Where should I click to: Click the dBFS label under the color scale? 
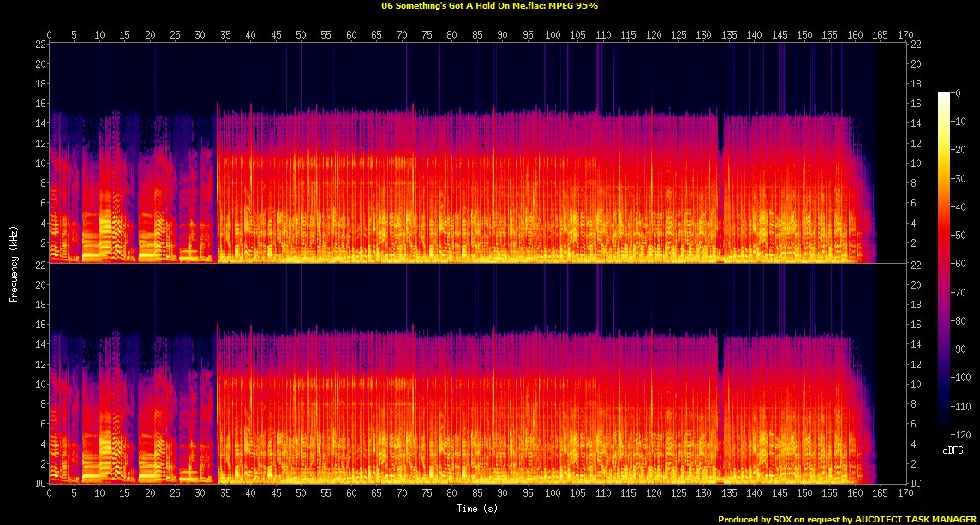coord(952,448)
